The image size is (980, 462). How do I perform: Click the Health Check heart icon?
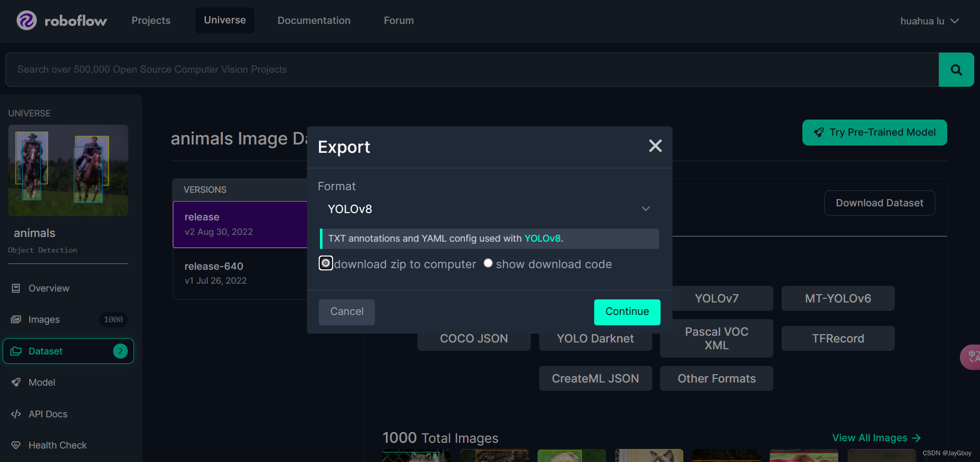click(16, 445)
